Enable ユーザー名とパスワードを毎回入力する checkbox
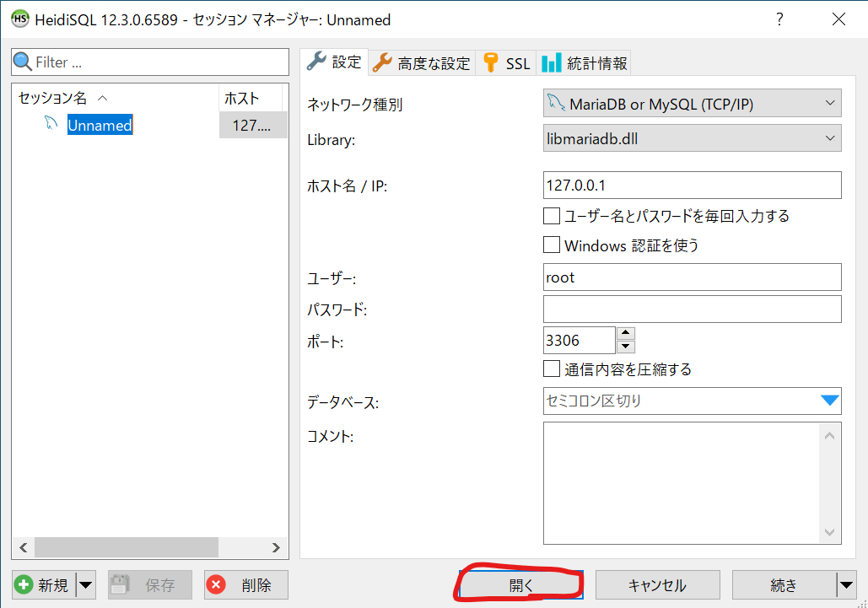 pos(552,216)
